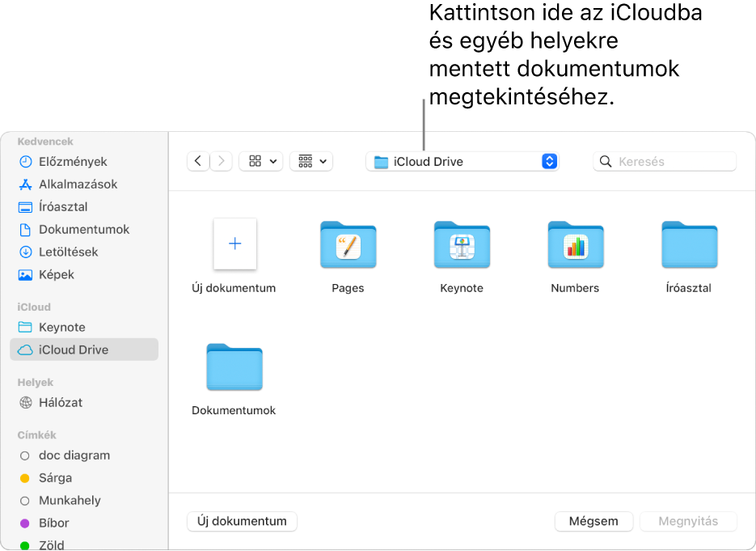Open Letöltések in the sidebar
The image size is (756, 551).
[58, 252]
